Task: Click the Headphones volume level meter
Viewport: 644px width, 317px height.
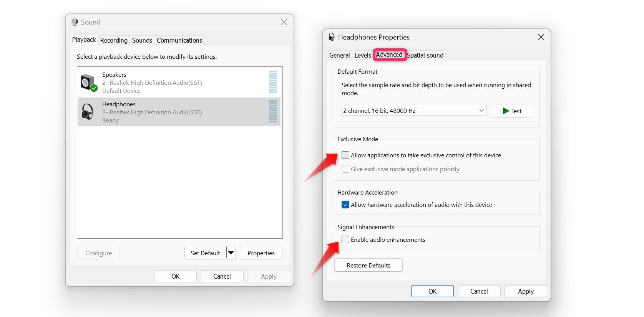Action: [x=273, y=111]
